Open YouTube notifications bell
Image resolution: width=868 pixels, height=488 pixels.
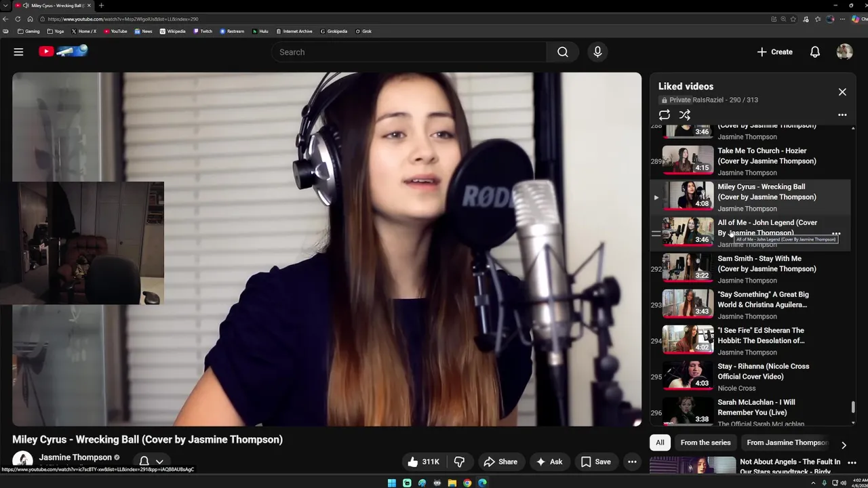click(815, 52)
